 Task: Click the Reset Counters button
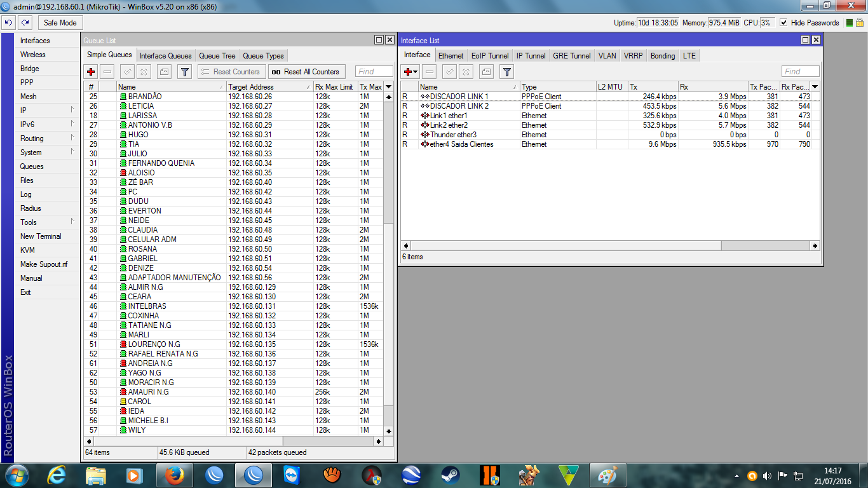tap(231, 72)
